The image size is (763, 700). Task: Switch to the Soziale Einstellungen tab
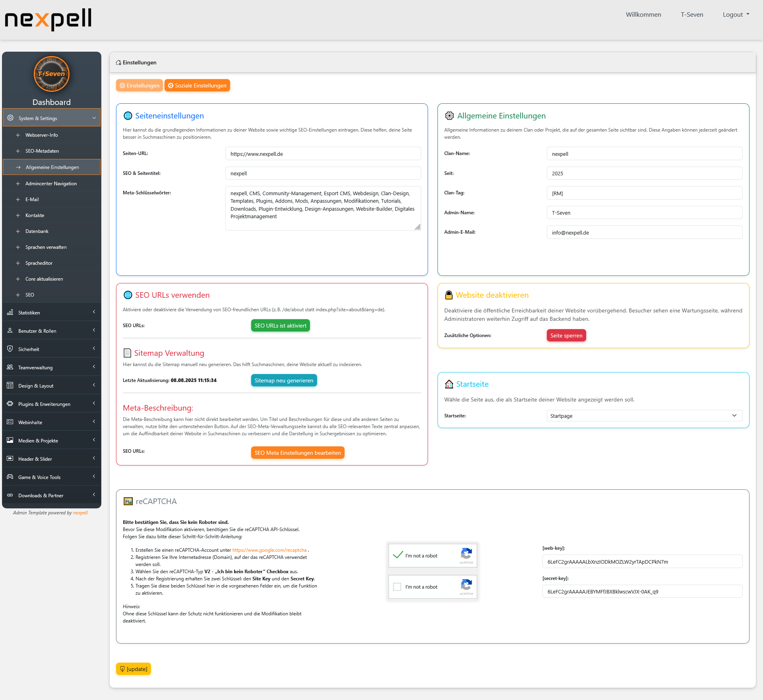click(197, 85)
